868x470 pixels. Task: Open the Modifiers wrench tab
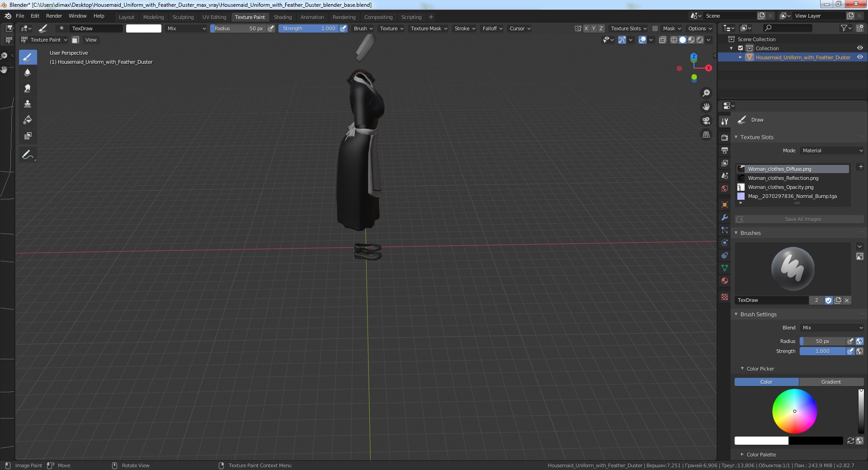click(725, 217)
